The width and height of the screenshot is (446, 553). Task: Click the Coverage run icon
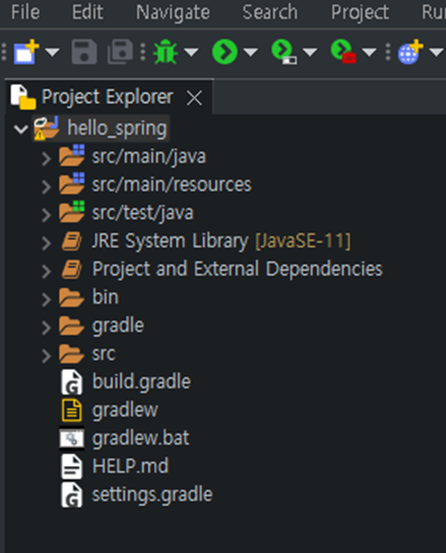(284, 52)
